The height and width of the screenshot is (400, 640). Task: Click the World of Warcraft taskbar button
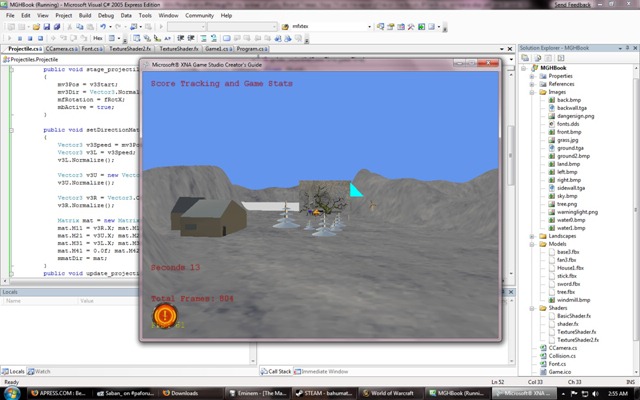(x=389, y=393)
